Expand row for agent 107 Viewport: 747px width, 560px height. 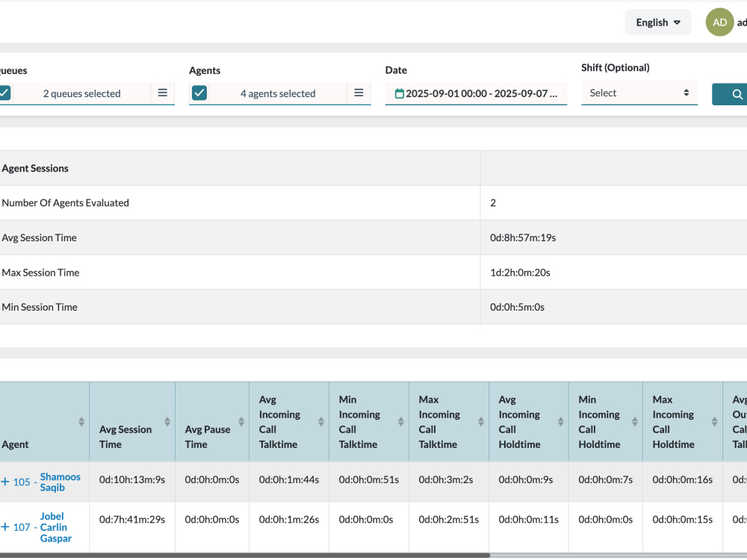[4, 527]
